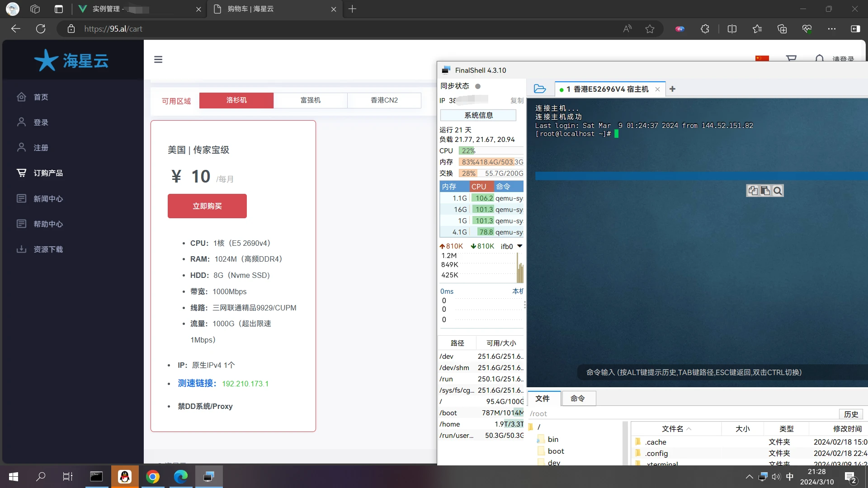The image size is (868, 488).
Task: Close the 香港E52696V4 宿主机 session tab
Action: click(x=657, y=89)
